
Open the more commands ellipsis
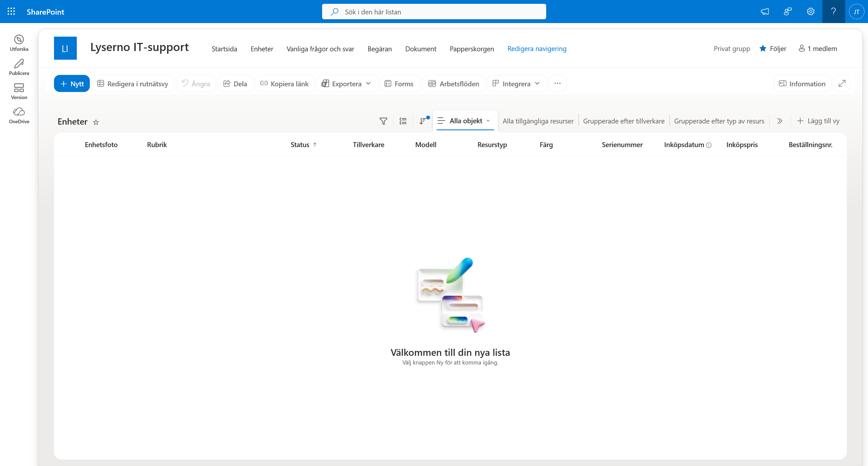[x=557, y=83]
